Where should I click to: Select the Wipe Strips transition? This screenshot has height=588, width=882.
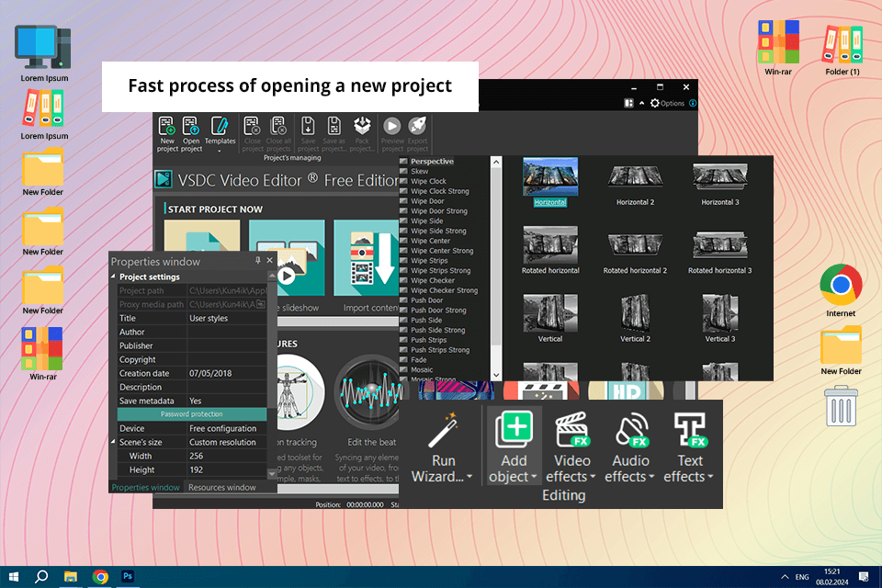[x=429, y=261]
